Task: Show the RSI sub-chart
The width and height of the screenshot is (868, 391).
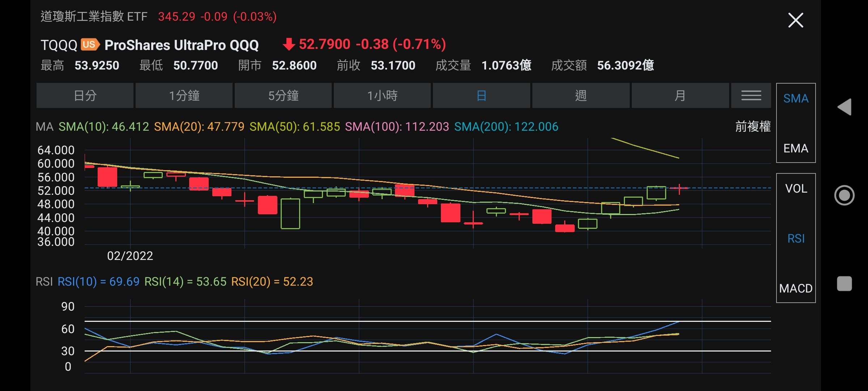Action: click(x=796, y=239)
